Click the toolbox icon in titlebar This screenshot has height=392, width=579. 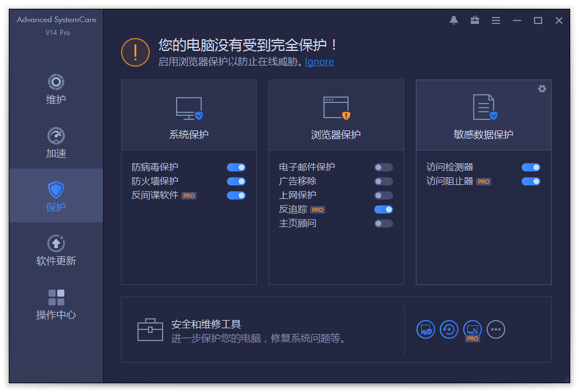pos(474,20)
